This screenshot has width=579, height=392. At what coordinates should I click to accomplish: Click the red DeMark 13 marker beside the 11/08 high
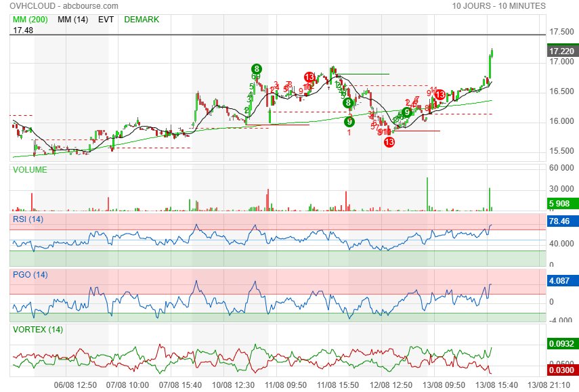(309, 77)
